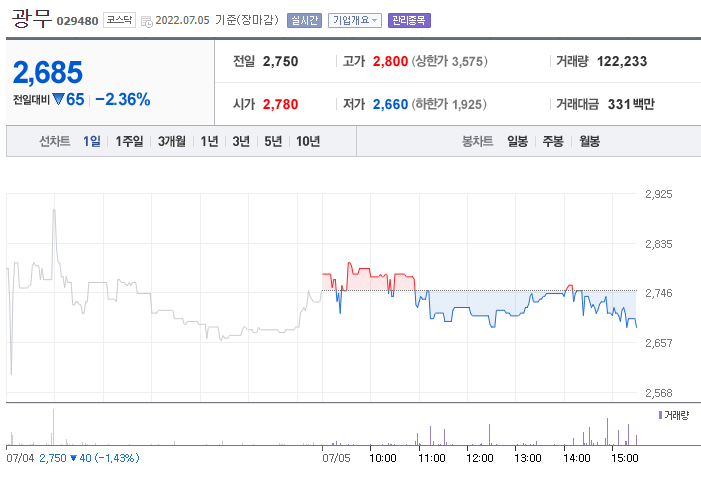701x481 pixels.
Task: Click the 07/04 date label on time axis
Action: pyautogui.click(x=20, y=458)
